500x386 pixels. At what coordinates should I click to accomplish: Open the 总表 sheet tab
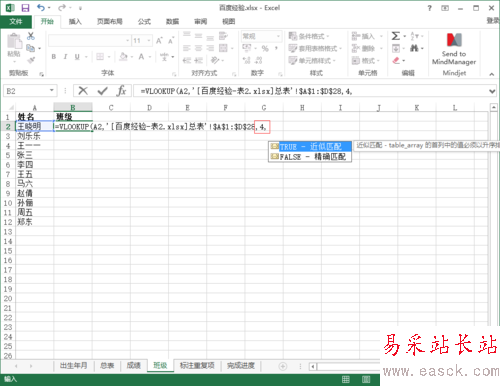[x=107, y=365]
